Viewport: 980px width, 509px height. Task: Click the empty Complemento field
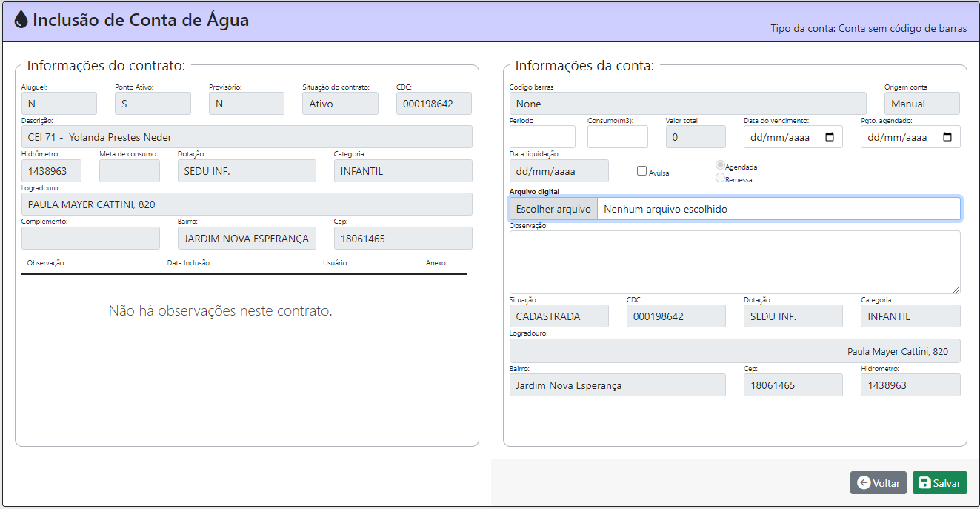tap(90, 239)
